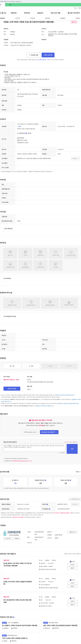Select the 서류 screening method box
This screenshot has width=81, height=644.
click(x=12, y=366)
